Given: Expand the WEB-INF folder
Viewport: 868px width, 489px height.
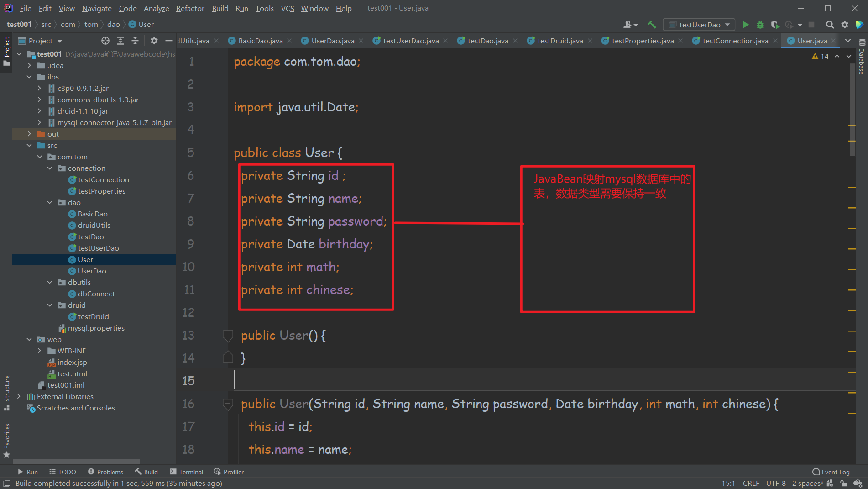Looking at the screenshot, I should click(39, 351).
